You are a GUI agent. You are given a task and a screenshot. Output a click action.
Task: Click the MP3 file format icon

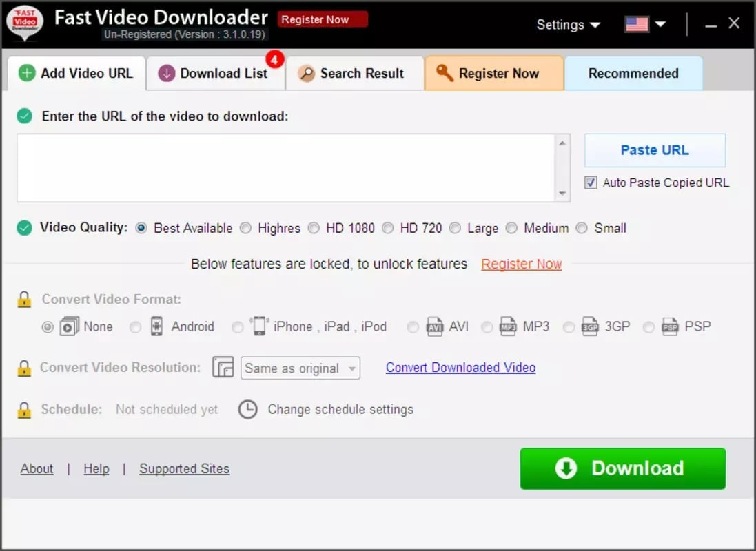(508, 326)
